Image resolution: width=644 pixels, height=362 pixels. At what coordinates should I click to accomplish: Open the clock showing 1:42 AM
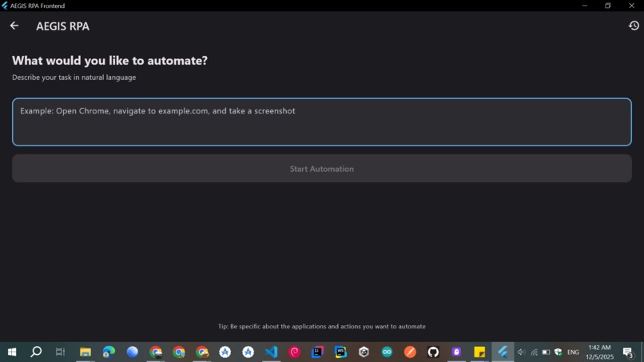click(x=599, y=352)
